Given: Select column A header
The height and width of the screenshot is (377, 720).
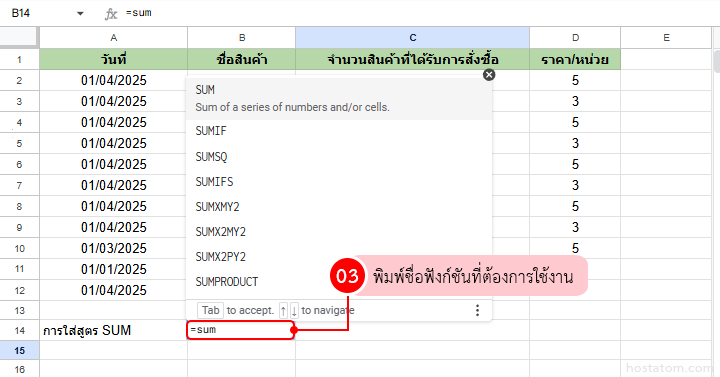Looking at the screenshot, I should coord(113,38).
